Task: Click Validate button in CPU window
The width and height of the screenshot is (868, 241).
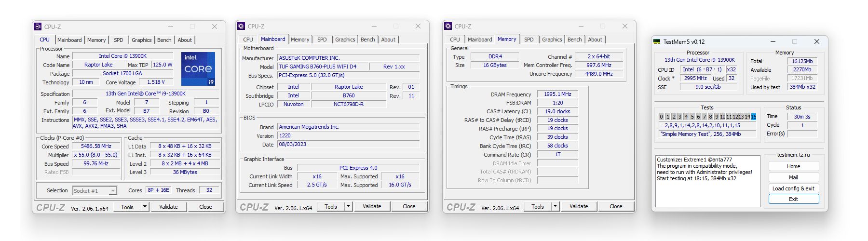Action: pos(168,207)
